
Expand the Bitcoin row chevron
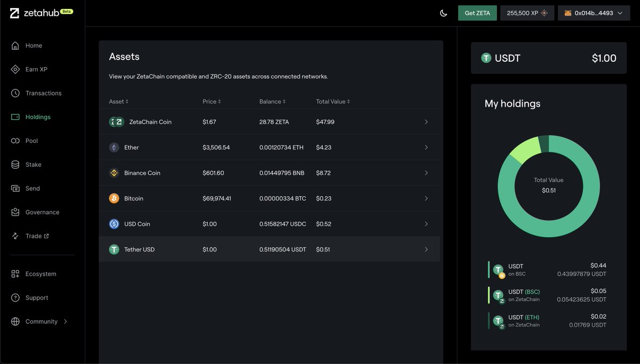(x=426, y=199)
